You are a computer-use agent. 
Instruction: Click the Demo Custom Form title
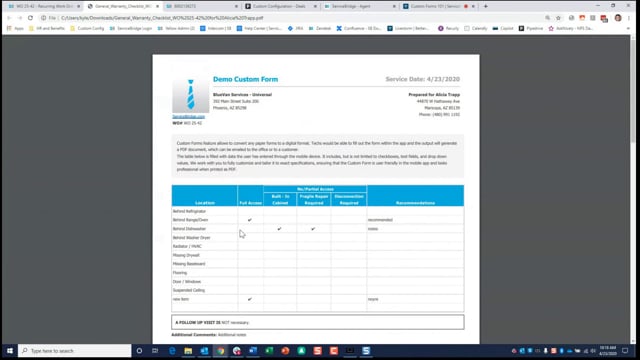(245, 79)
